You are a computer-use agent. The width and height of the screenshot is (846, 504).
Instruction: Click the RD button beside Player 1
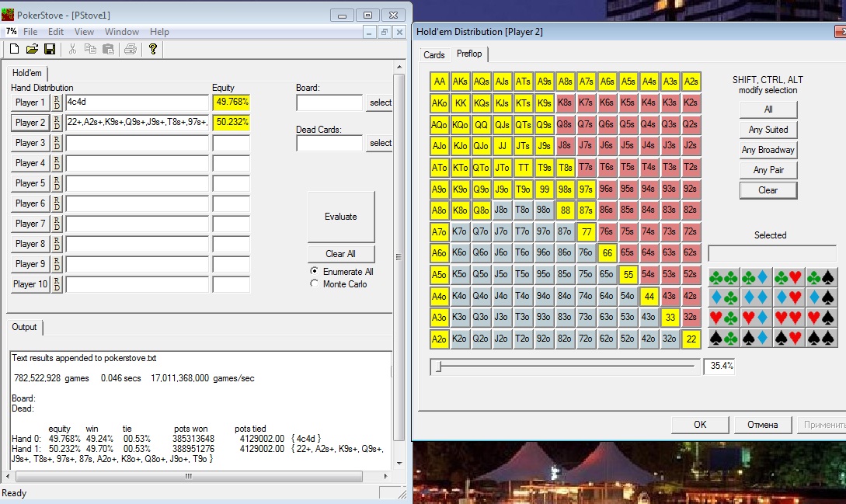pyautogui.click(x=57, y=103)
